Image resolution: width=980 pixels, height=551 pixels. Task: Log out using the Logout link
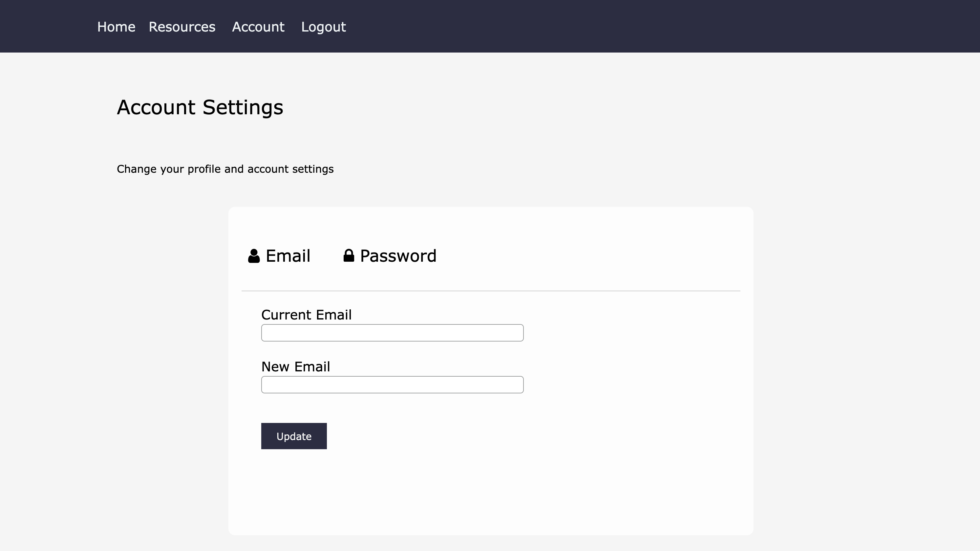coord(323,27)
